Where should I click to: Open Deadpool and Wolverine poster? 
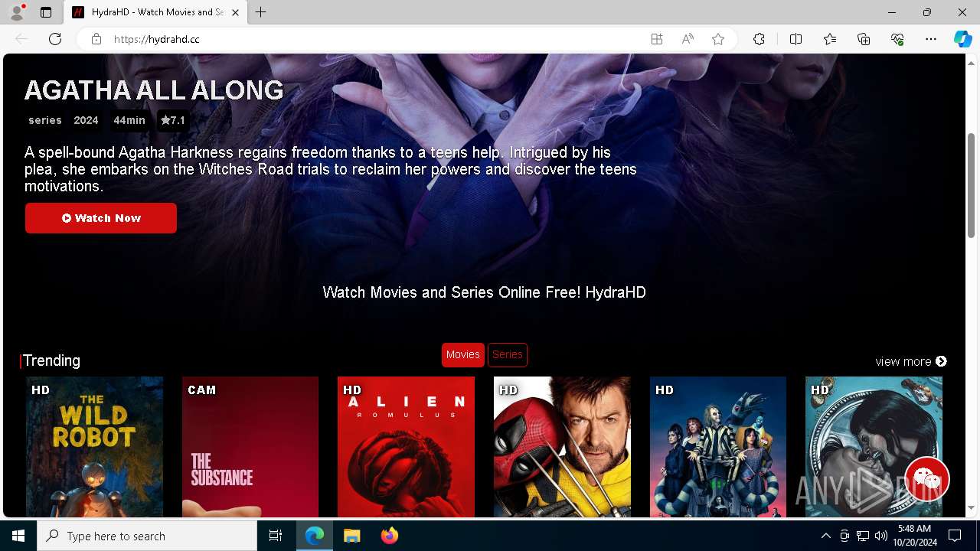tap(562, 447)
